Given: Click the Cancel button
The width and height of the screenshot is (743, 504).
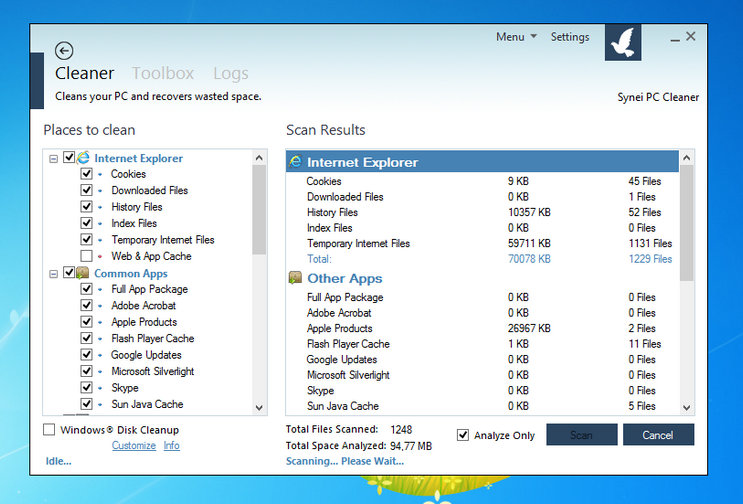Looking at the screenshot, I should click(x=658, y=434).
